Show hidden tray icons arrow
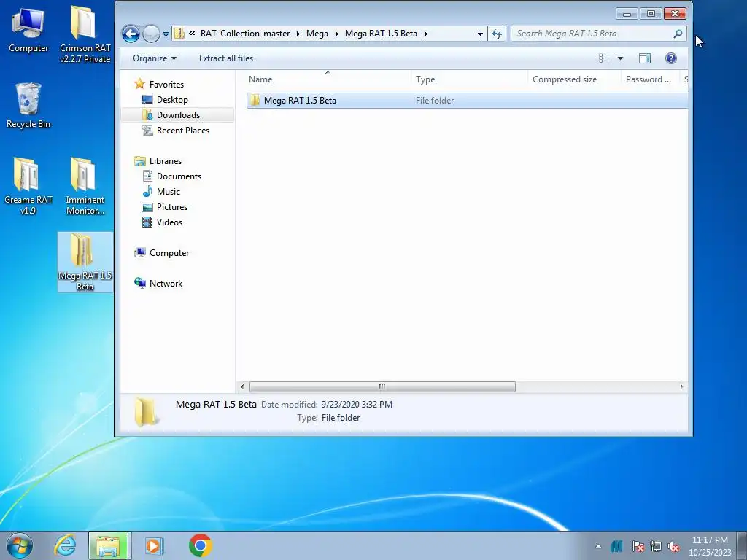 pos(598,546)
